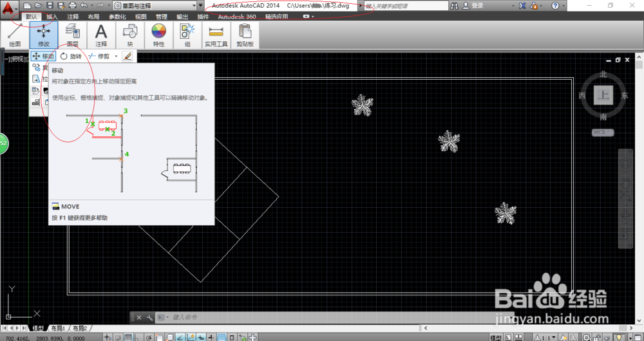Viewport: 644px width, 341px height.
Task: Toggle Dynamic Input in status bar
Action: click(x=201, y=337)
